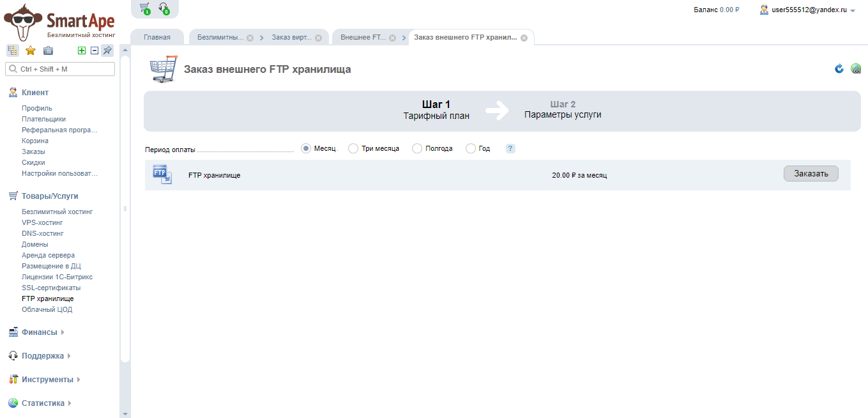Open the briefcase menu icon
The width and height of the screenshot is (868, 418).
coord(48,50)
